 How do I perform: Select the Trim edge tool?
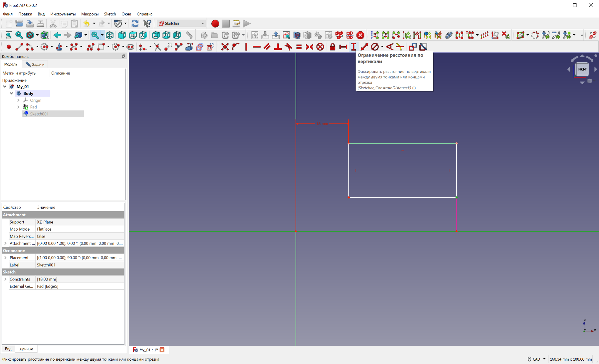158,47
